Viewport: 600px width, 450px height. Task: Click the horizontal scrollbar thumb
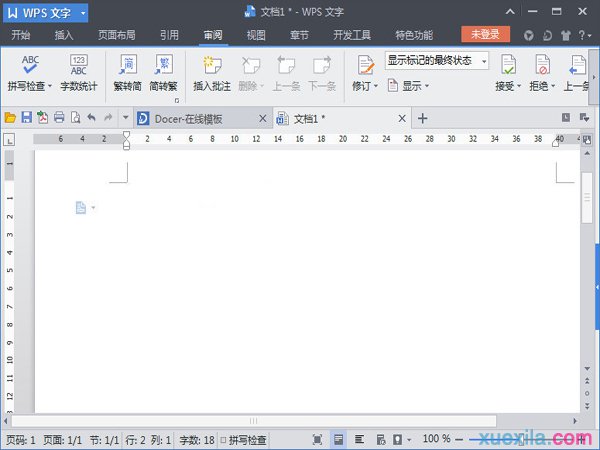[254, 421]
